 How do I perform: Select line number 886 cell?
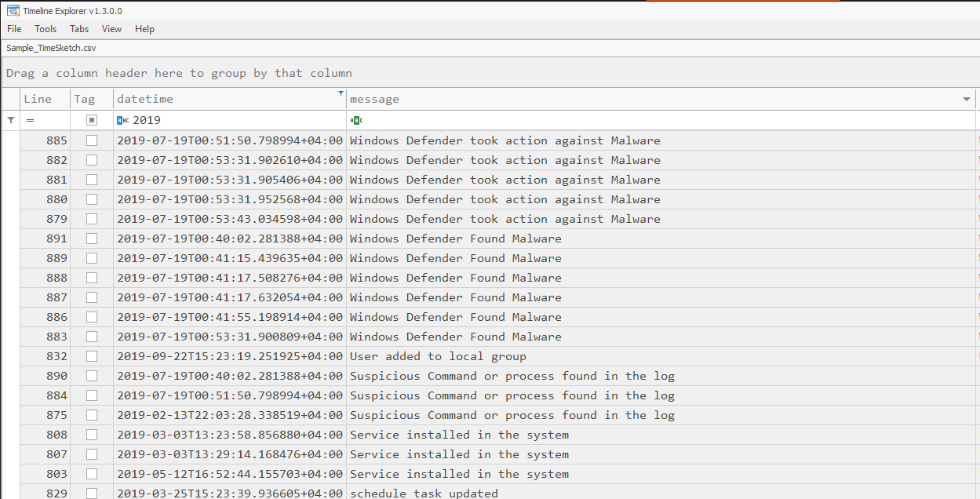pos(46,317)
